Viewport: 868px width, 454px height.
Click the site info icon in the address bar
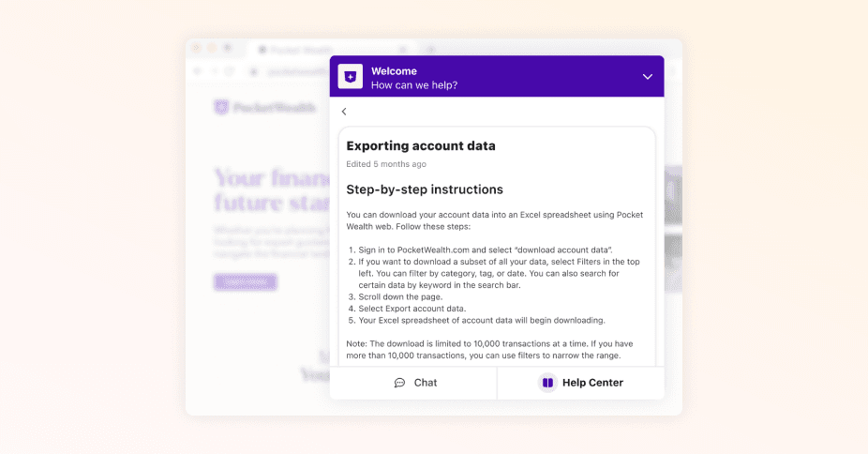(x=254, y=71)
